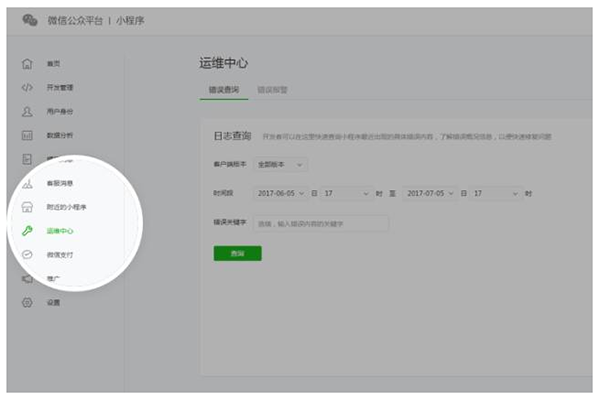
Task: Click the WeChat logo in the header
Action: [x=30, y=20]
